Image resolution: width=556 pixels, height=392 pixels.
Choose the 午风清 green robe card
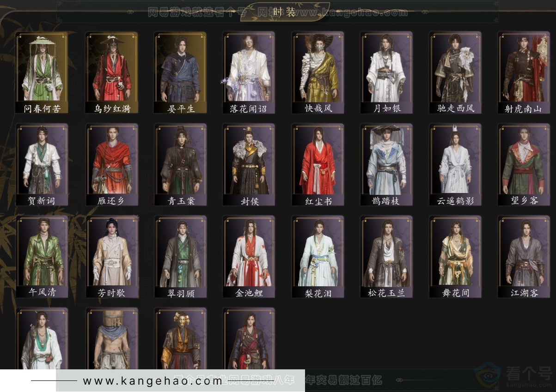coord(42,256)
